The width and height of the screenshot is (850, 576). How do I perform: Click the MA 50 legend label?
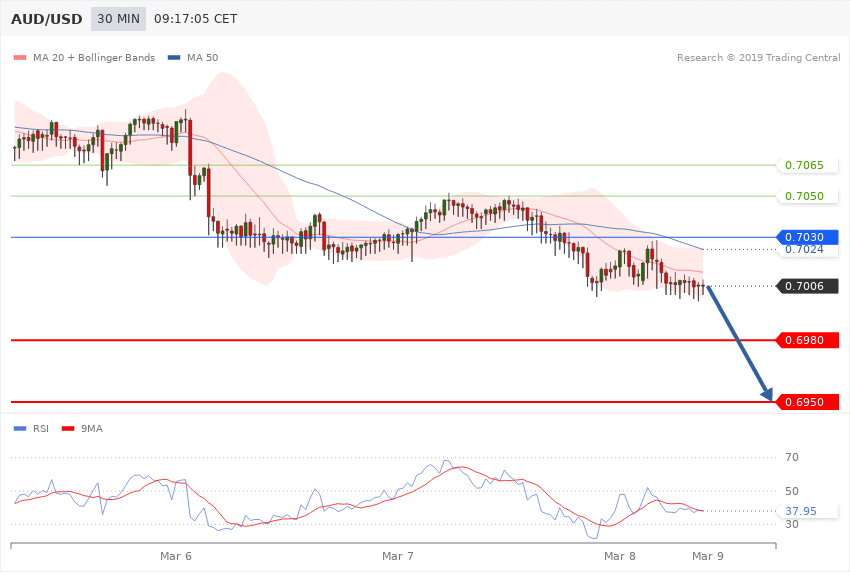coord(202,57)
